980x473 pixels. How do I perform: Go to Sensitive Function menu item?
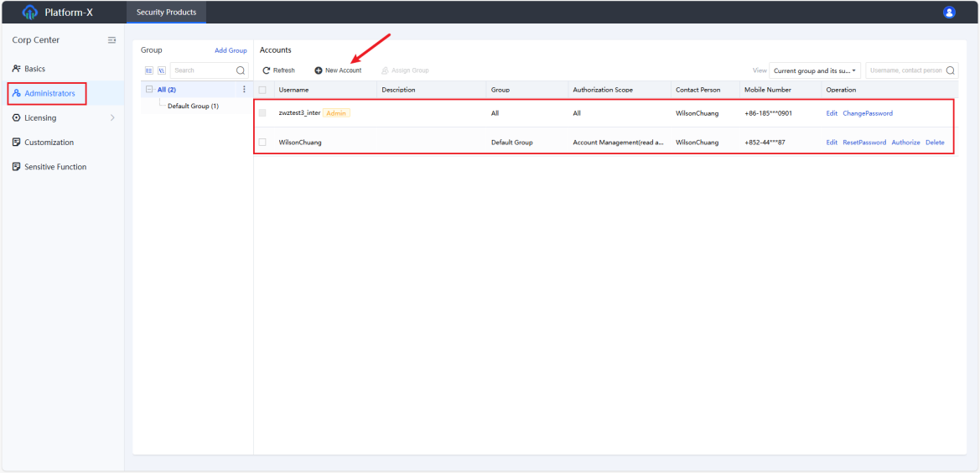coord(55,167)
